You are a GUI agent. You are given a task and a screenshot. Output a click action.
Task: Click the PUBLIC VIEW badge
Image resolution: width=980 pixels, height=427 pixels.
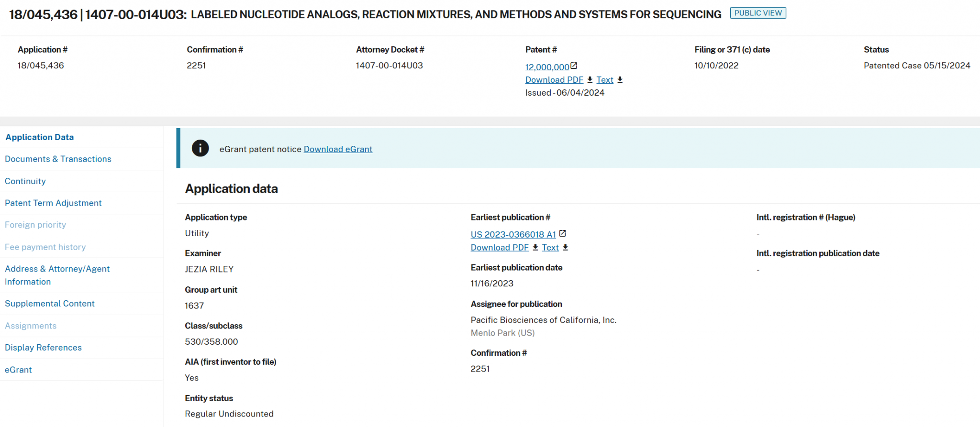coord(757,13)
